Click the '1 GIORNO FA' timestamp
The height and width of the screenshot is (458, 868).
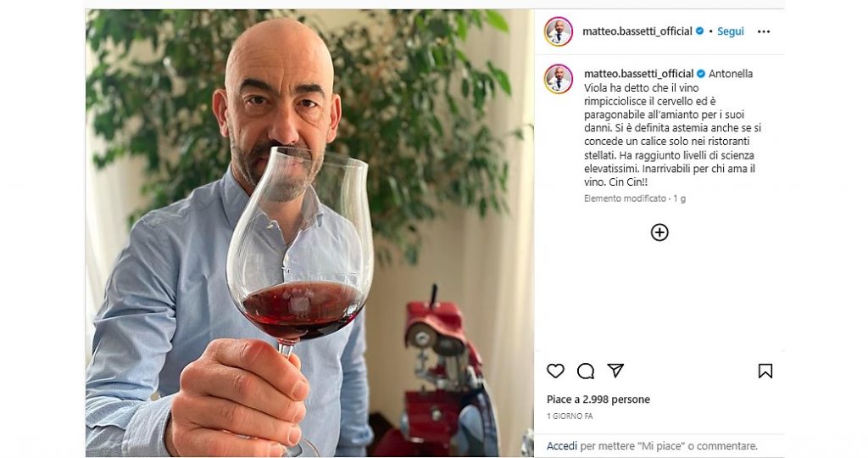point(570,416)
